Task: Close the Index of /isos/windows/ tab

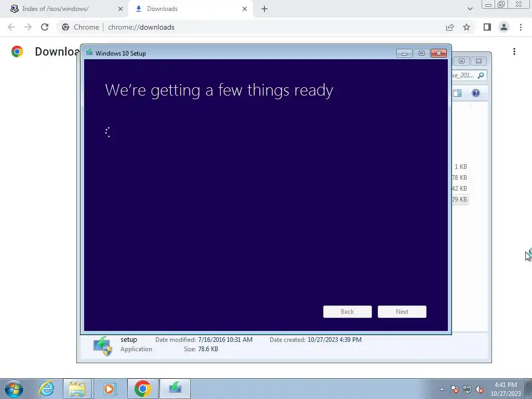Action: pyautogui.click(x=121, y=9)
